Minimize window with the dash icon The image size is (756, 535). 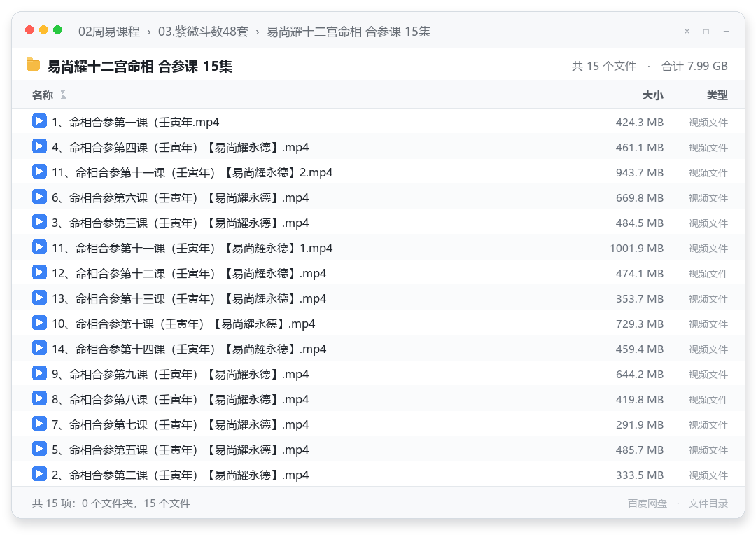tap(726, 32)
